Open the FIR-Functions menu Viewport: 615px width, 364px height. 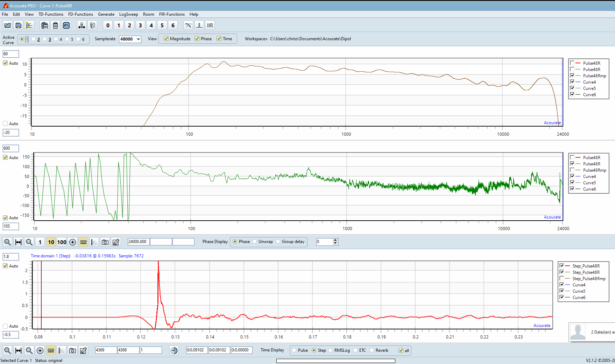click(172, 14)
